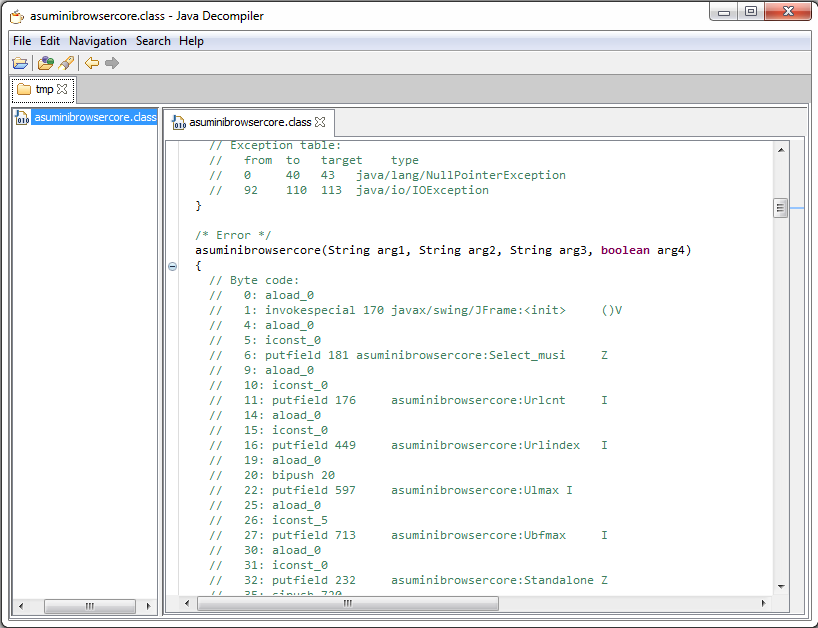Click the '// Exception table:' comment
This screenshot has width=818, height=628.
click(275, 146)
